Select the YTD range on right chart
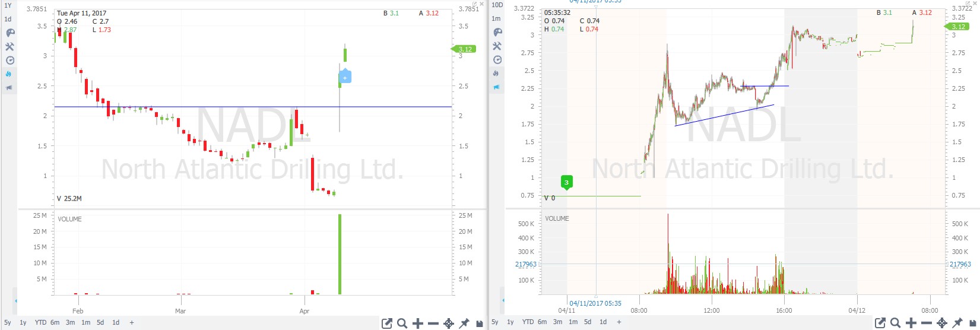 point(528,322)
